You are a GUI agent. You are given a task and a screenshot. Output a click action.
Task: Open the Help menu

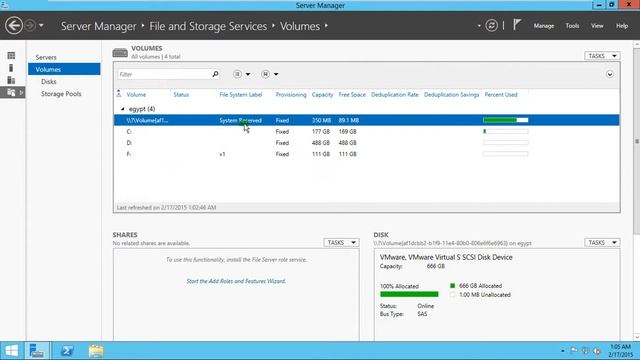click(622, 26)
